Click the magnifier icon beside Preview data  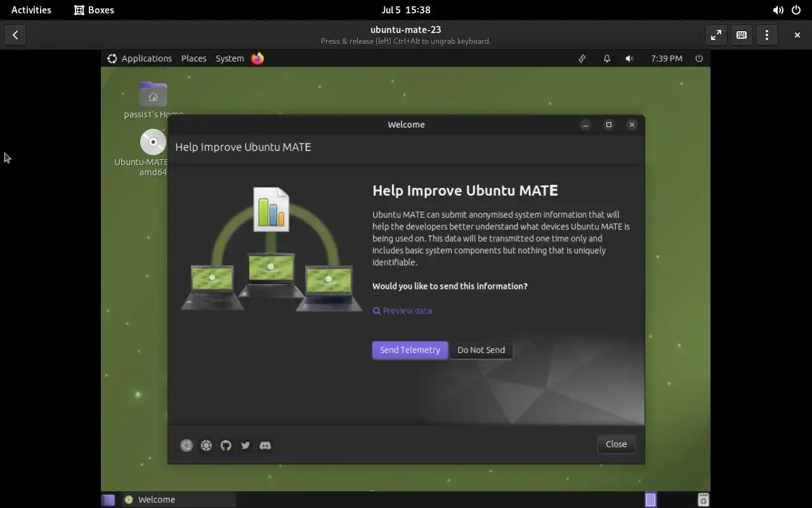377,311
